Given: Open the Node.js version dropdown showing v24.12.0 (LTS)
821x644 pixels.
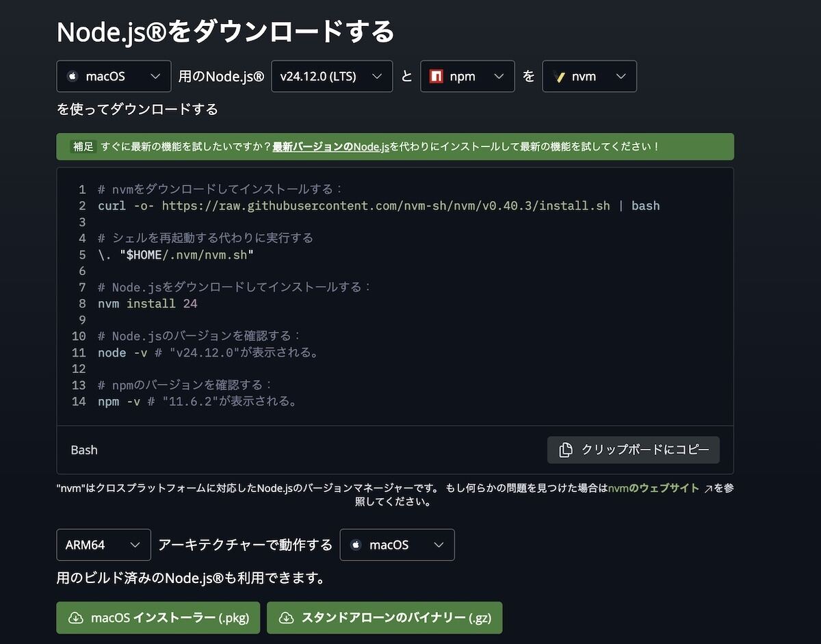Looking at the screenshot, I should coord(332,76).
